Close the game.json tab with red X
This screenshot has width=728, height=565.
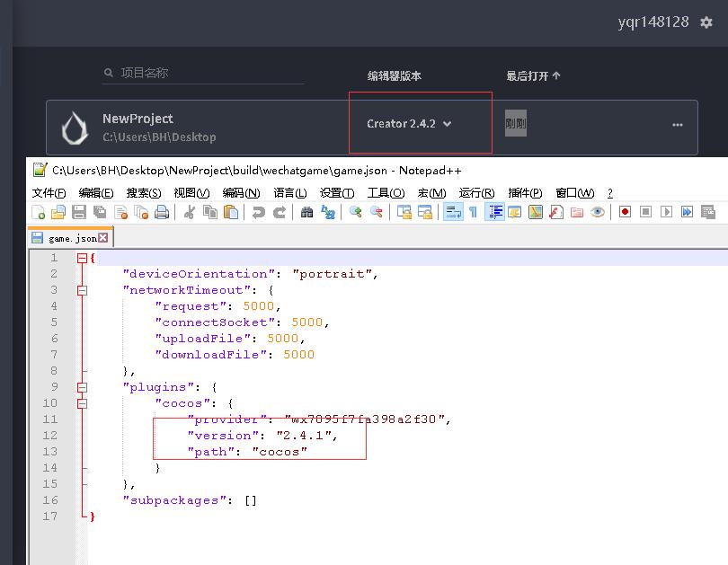[103, 237]
